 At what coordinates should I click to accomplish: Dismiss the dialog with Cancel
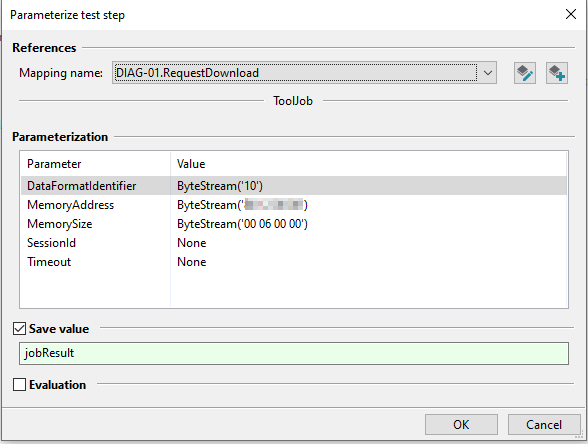544,424
